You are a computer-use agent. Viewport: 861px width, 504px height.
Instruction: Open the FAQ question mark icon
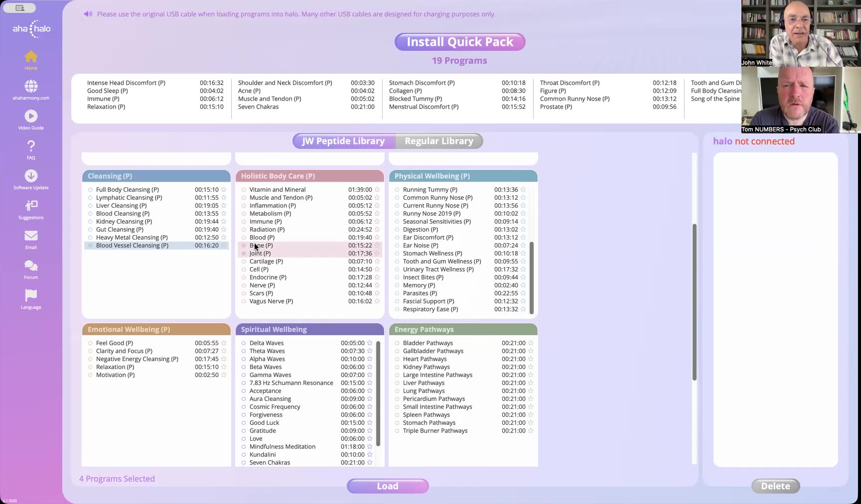(x=31, y=146)
